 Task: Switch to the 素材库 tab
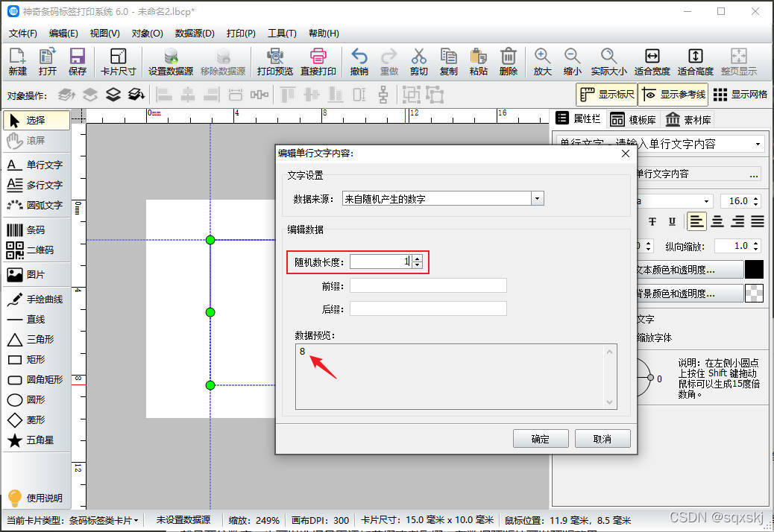click(x=688, y=120)
